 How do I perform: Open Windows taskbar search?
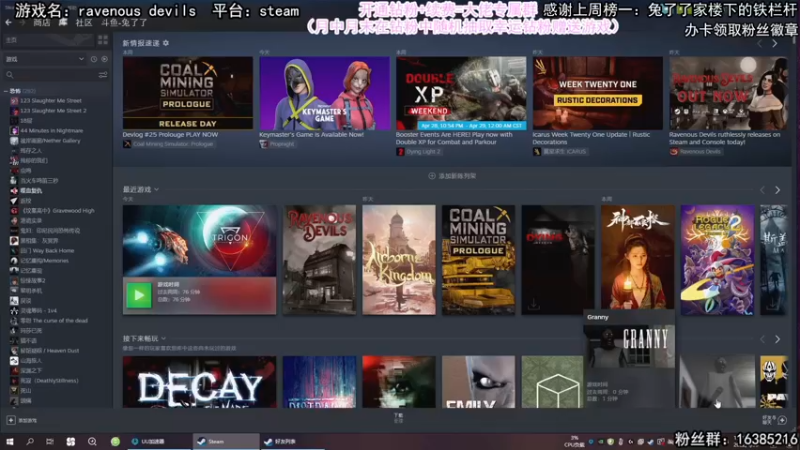[x=30, y=441]
